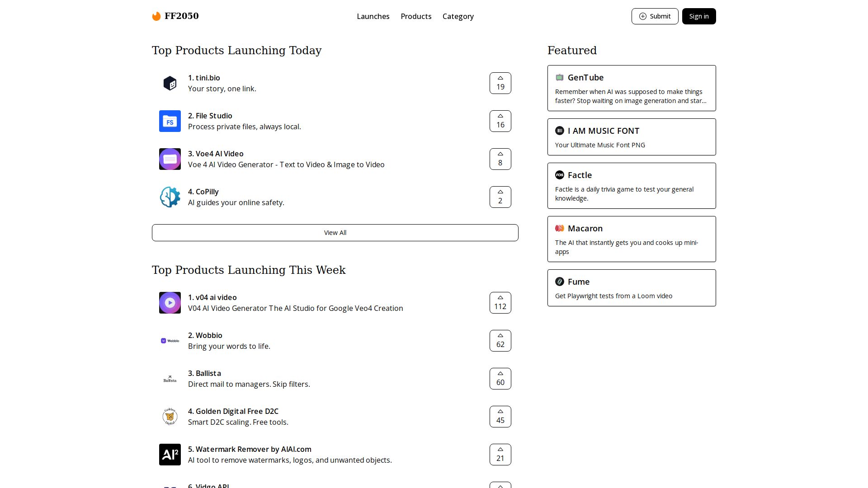Open the Category nav menu
Viewport: 868px width, 488px height.
[x=458, y=16]
